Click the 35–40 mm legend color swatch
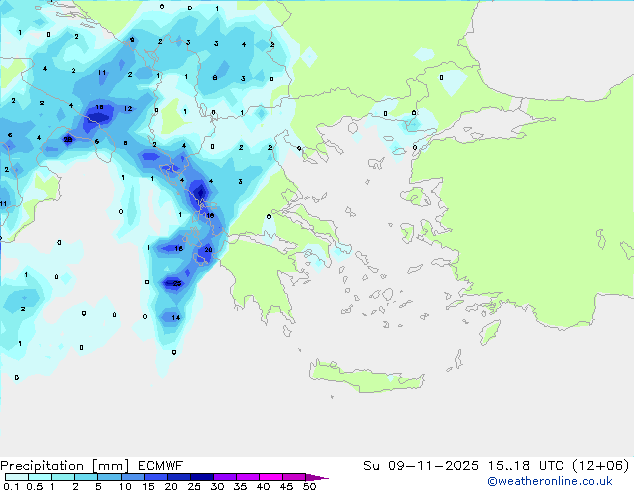This screenshot has width=634, height=490. (x=248, y=477)
